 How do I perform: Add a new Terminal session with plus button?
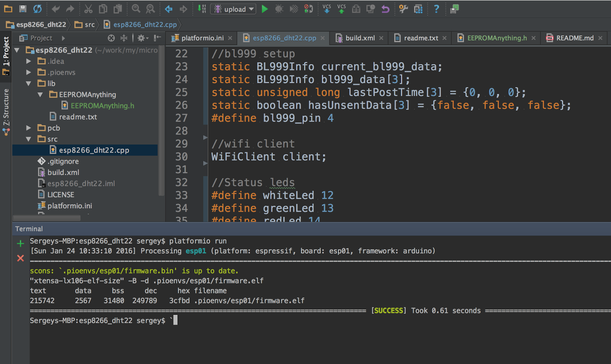[x=20, y=243]
